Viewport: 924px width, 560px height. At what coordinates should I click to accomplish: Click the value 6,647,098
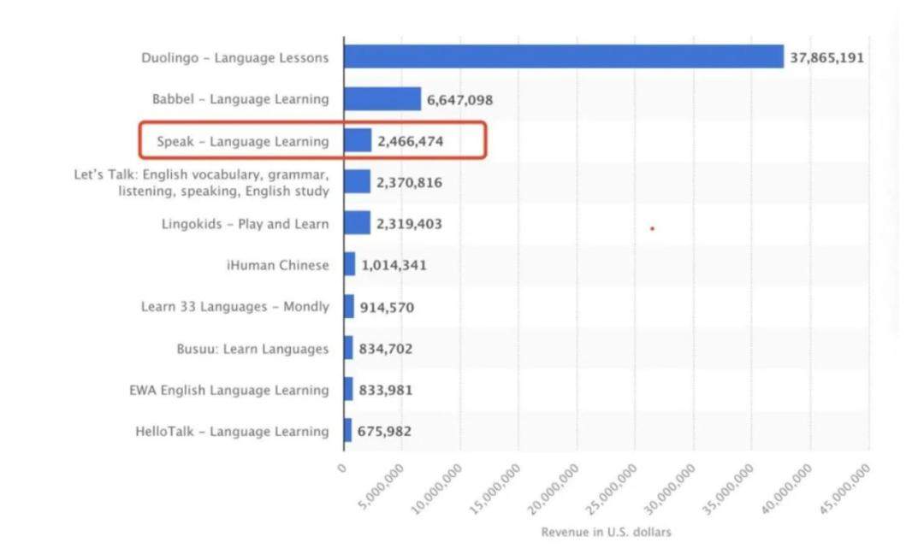tap(459, 100)
